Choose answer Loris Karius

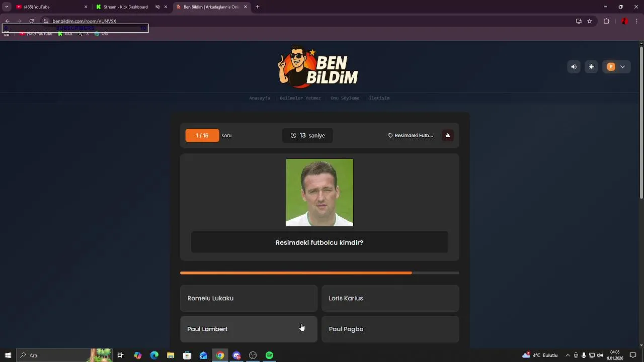point(390,298)
